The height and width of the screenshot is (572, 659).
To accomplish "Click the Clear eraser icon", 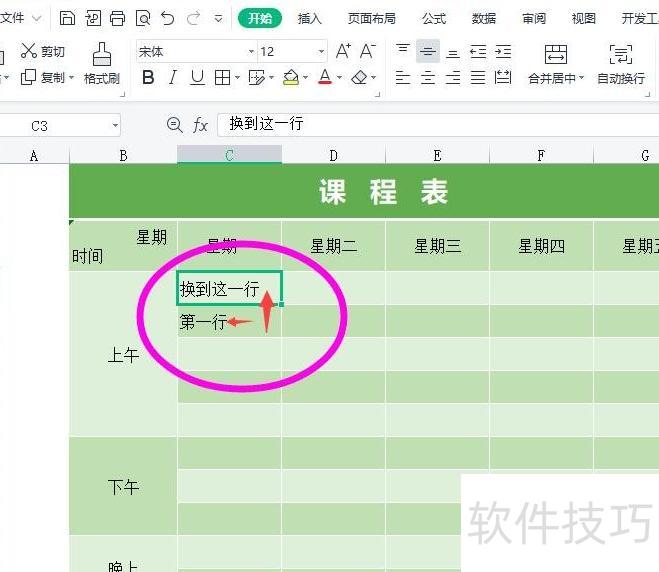I will click(360, 77).
